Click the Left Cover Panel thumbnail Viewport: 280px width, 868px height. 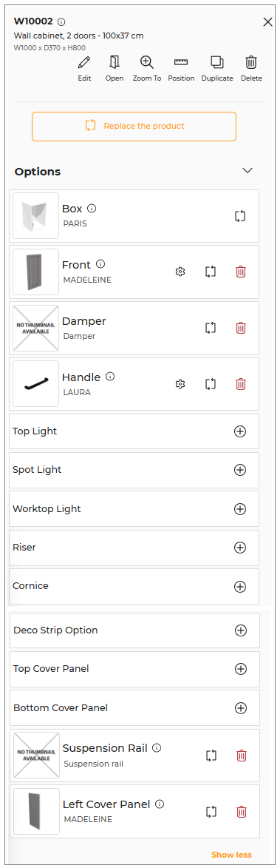coord(36,811)
